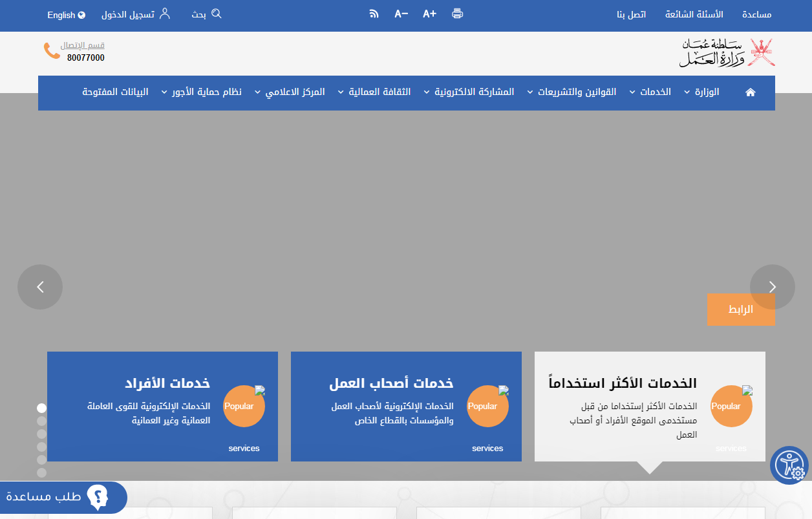Switch language to English
The height and width of the screenshot is (519, 812).
pos(66,15)
